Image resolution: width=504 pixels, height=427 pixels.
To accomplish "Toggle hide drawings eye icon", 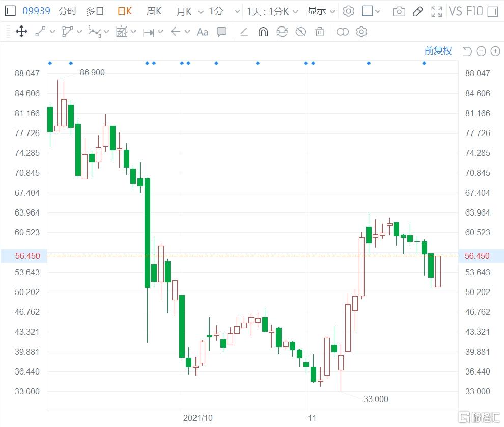I will (x=301, y=32).
